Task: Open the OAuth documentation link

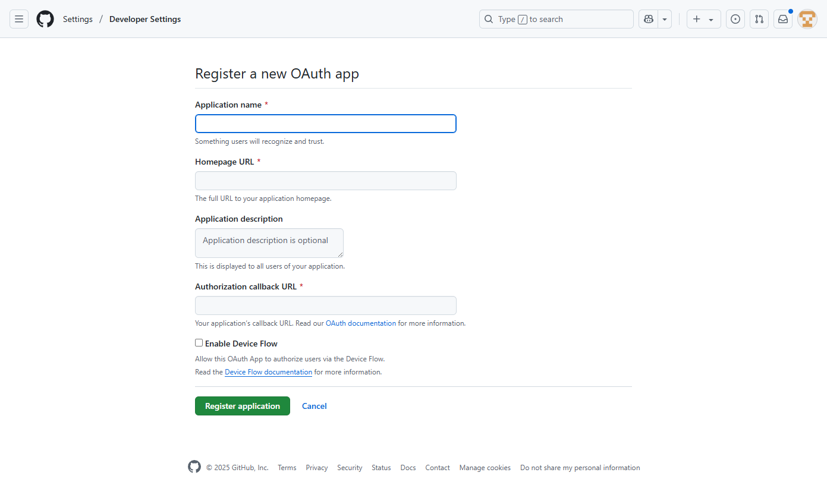Action: pos(361,323)
